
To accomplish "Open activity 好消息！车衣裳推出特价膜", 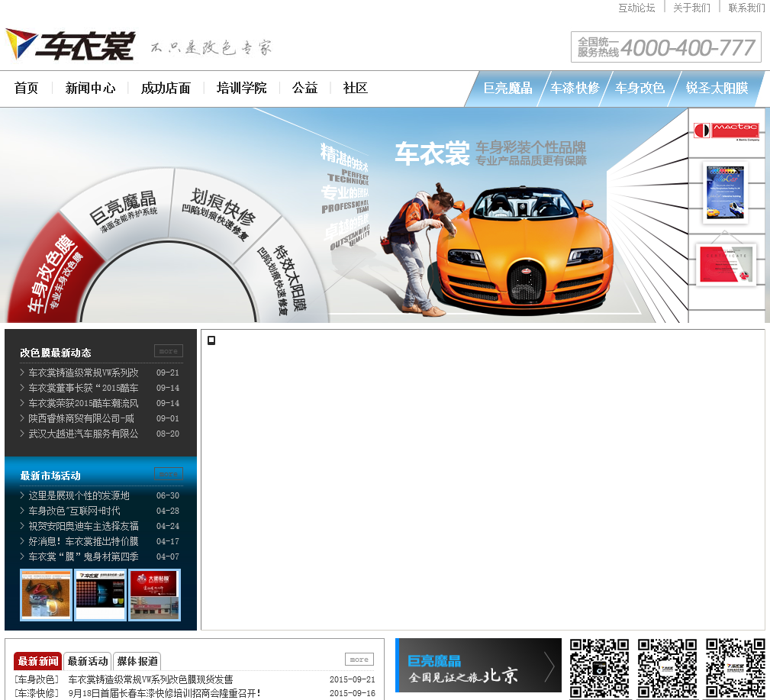I will [x=83, y=541].
